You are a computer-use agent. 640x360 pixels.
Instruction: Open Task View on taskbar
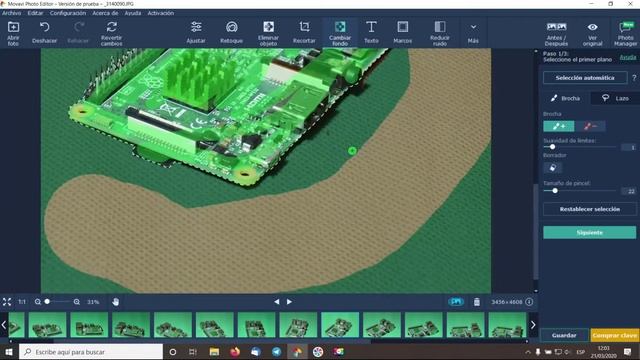point(193,351)
